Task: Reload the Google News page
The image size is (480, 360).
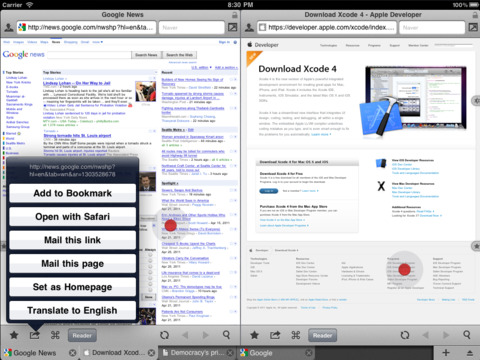Action: click(x=164, y=335)
